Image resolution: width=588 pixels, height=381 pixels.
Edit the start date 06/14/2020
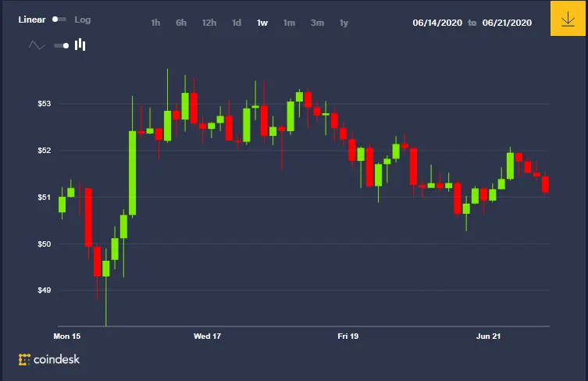pos(437,23)
